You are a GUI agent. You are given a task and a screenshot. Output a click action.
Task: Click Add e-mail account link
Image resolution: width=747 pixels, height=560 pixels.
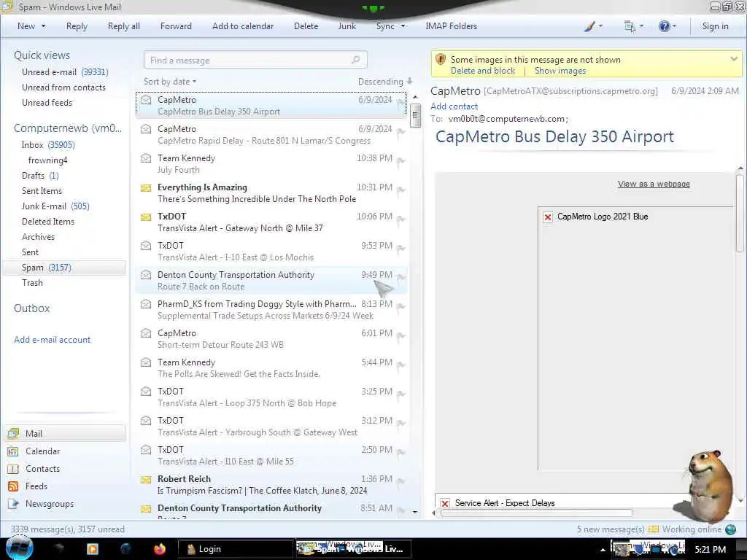pyautogui.click(x=52, y=340)
